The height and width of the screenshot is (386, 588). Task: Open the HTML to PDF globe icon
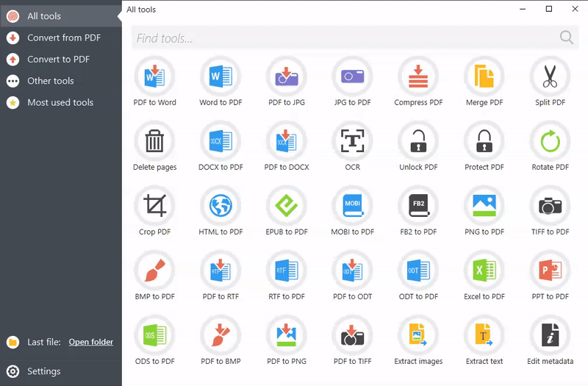220,206
